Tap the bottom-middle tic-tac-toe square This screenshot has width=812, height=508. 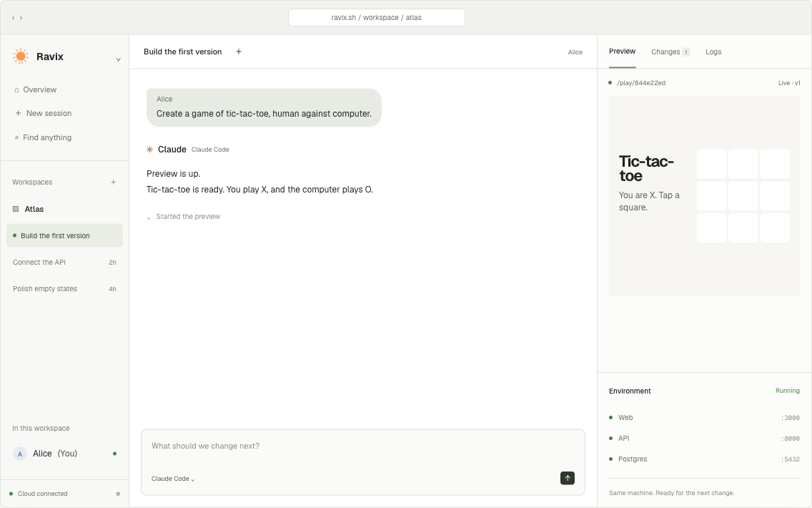[743, 228]
